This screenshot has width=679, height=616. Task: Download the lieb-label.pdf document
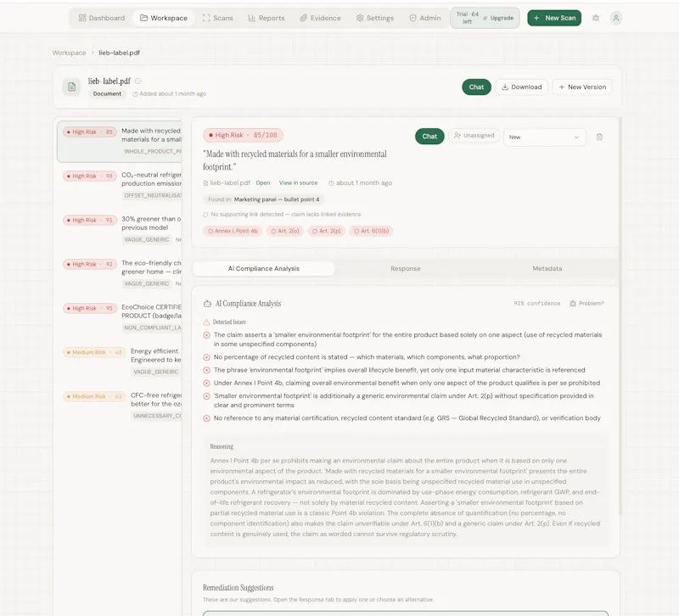pos(521,87)
